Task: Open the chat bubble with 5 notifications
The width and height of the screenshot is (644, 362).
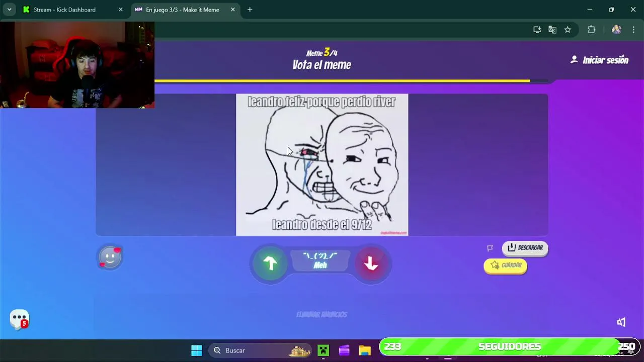Action: pyautogui.click(x=19, y=319)
